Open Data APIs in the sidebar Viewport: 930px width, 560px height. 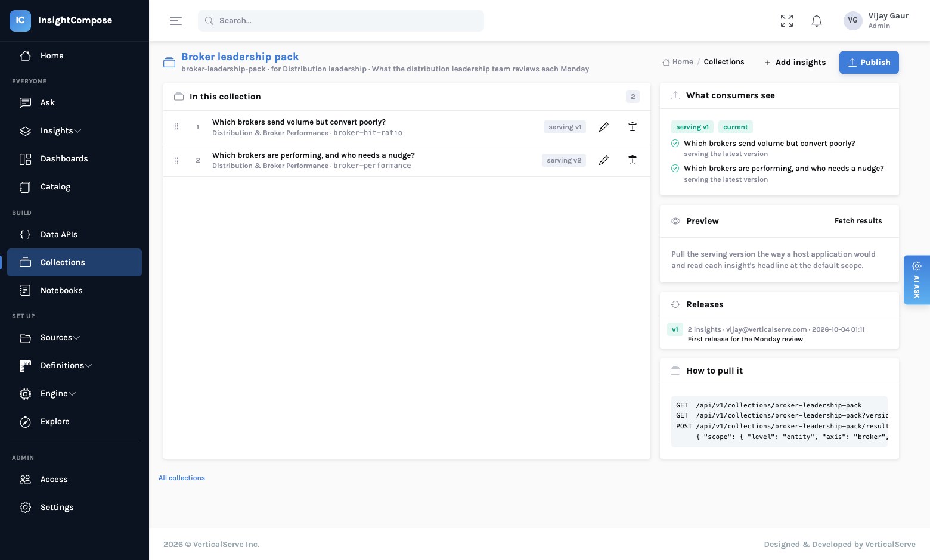point(75,235)
